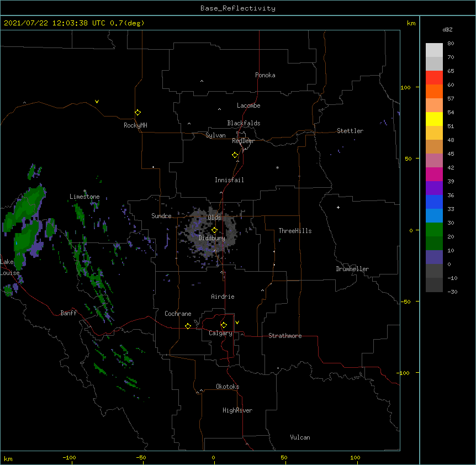
Task: Select the magenta 42–39 dBZ legend swatch
Action: tap(434, 174)
